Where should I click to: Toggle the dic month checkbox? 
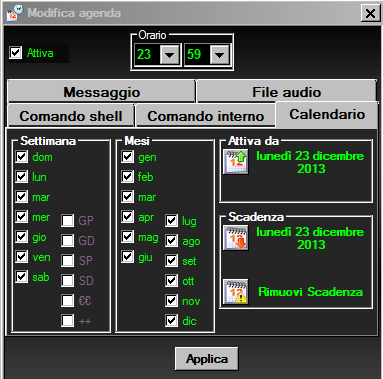pyautogui.click(x=172, y=321)
